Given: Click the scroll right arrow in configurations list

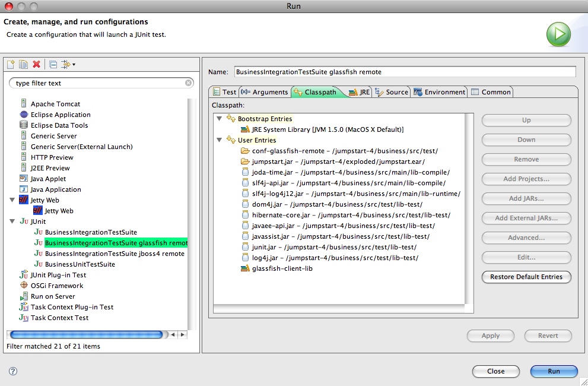Looking at the screenshot, I should click(x=183, y=334).
